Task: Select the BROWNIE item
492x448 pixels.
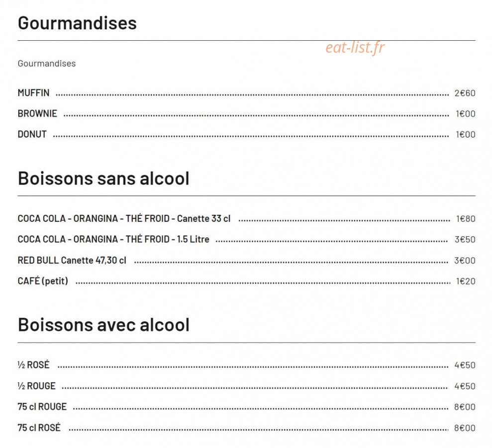Action: pyautogui.click(x=37, y=113)
